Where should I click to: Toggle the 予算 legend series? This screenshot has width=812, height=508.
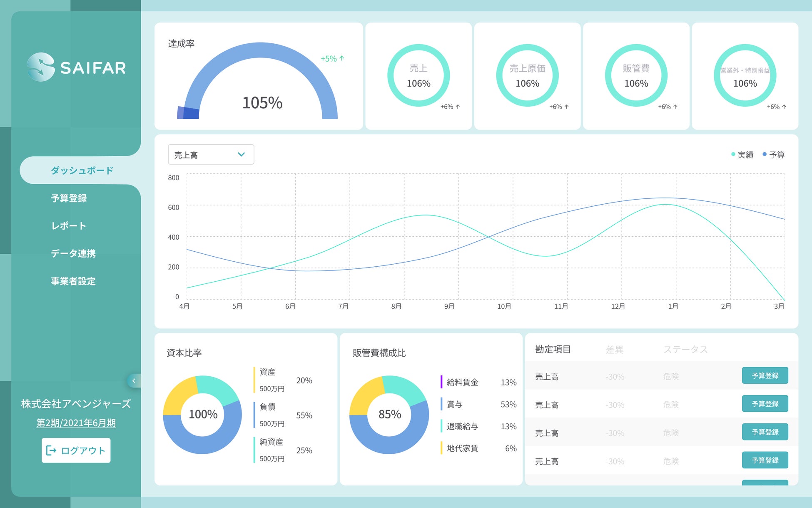(x=774, y=155)
